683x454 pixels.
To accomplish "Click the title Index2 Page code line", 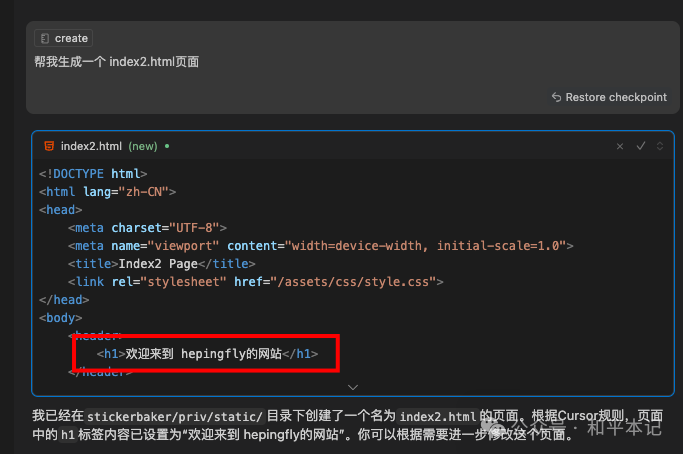I will (160, 264).
